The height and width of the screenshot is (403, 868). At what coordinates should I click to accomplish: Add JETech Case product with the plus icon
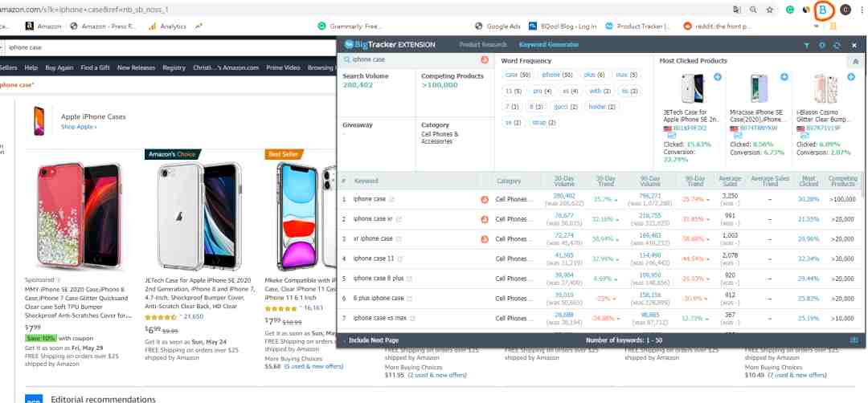pos(718,77)
